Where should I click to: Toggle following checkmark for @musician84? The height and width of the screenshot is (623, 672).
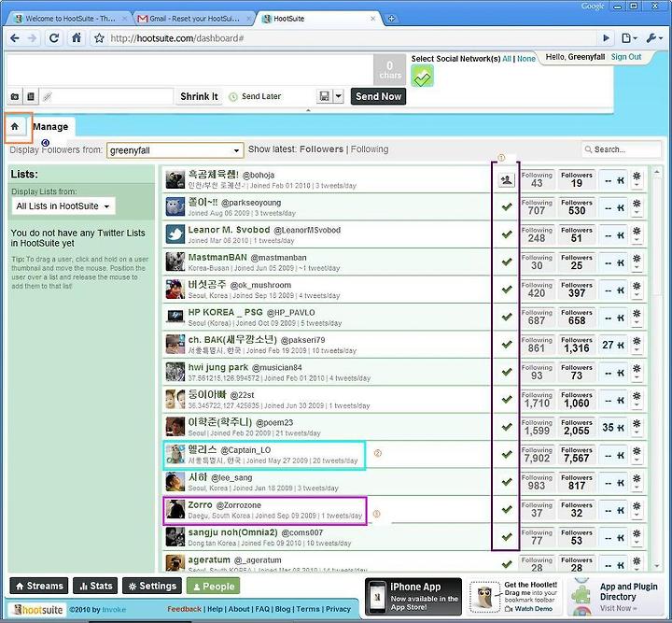pos(507,372)
